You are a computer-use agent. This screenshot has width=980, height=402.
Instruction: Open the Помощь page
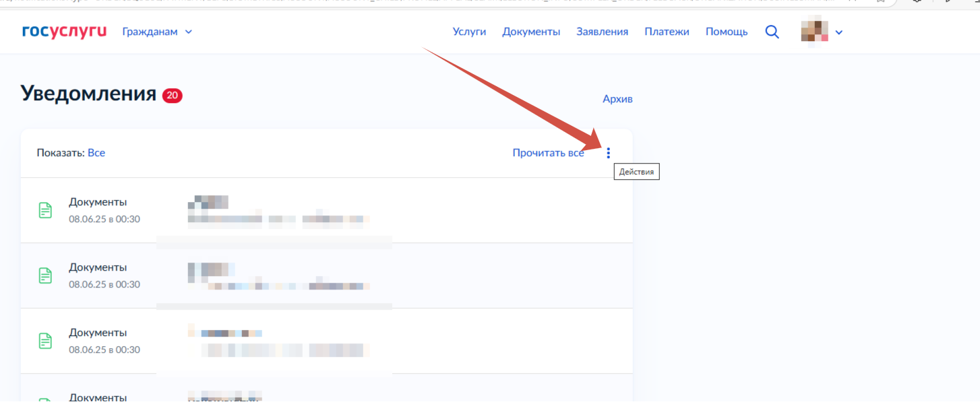[x=726, y=32]
